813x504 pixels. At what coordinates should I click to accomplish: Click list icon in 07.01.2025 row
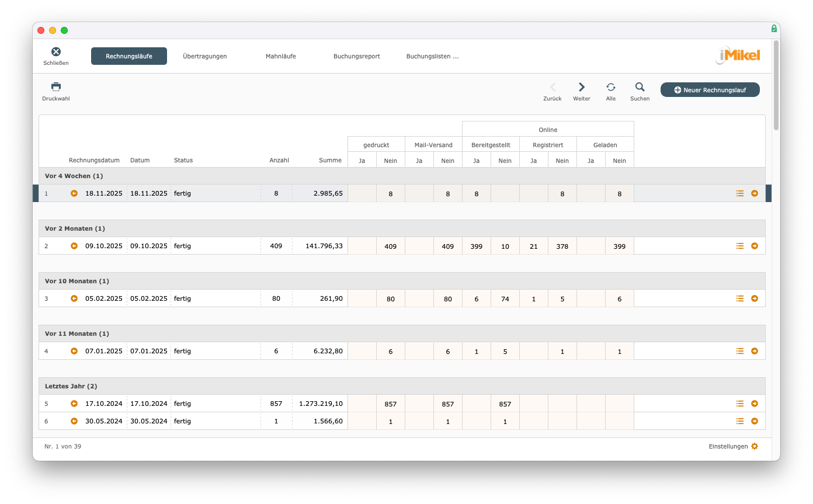(x=740, y=351)
